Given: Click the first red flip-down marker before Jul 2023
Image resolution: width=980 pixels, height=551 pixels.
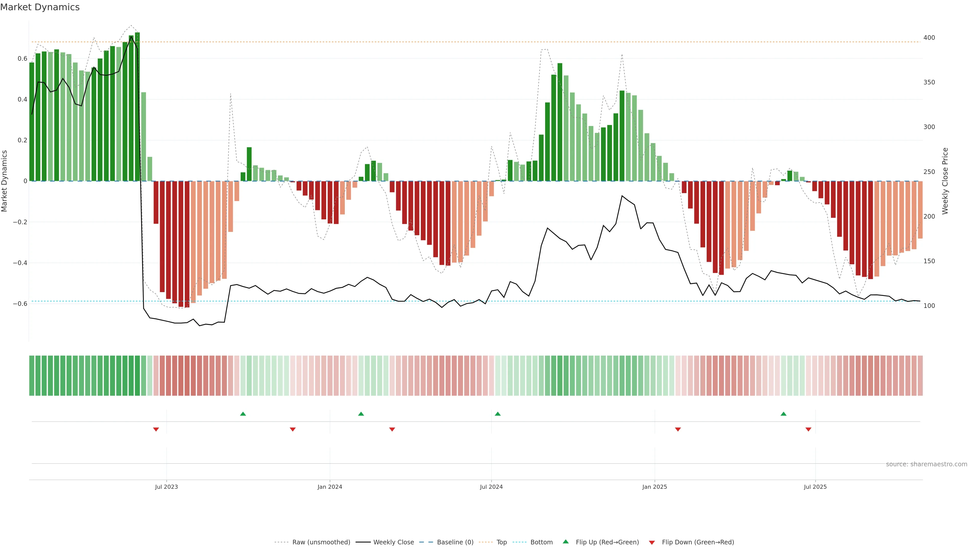Looking at the screenshot, I should tap(156, 429).
